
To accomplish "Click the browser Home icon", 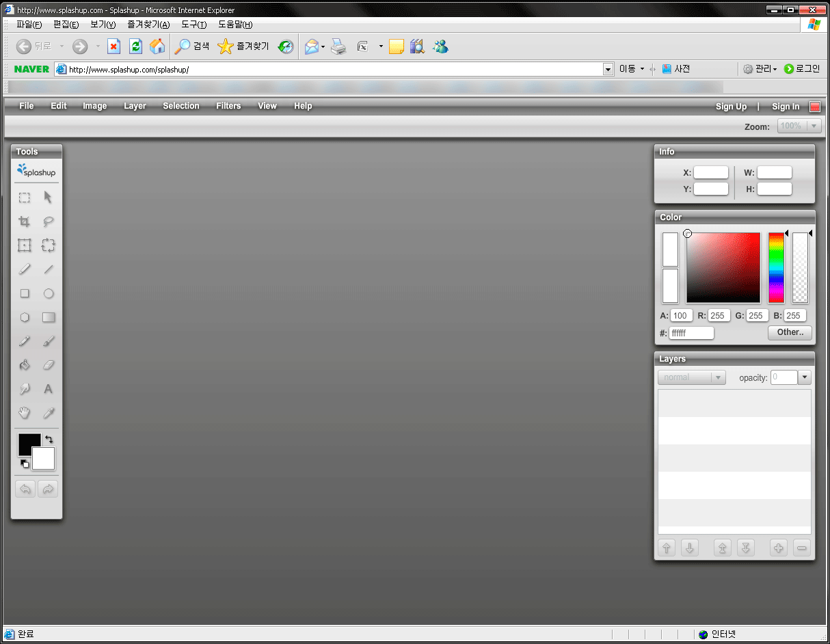I will pos(157,46).
